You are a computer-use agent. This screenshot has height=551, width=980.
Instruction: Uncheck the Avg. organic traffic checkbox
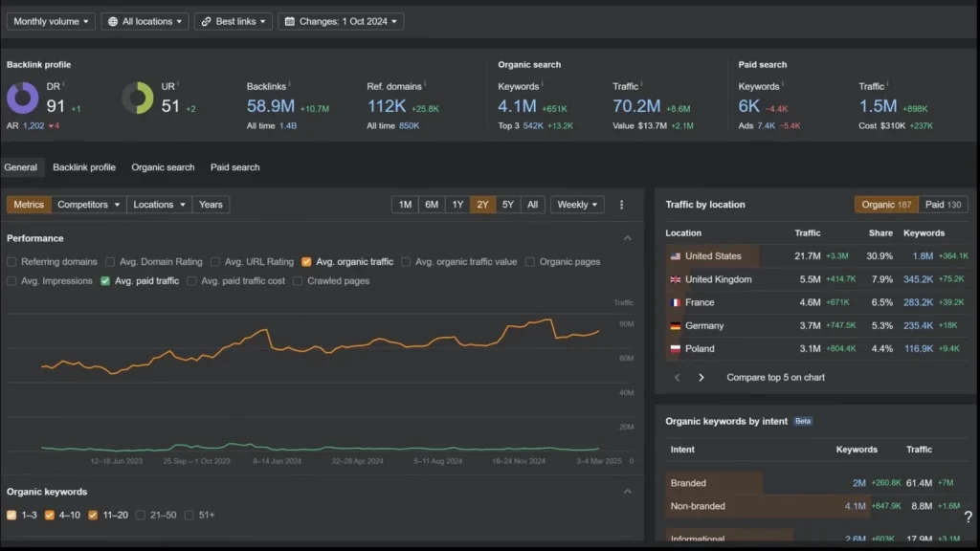(x=306, y=262)
